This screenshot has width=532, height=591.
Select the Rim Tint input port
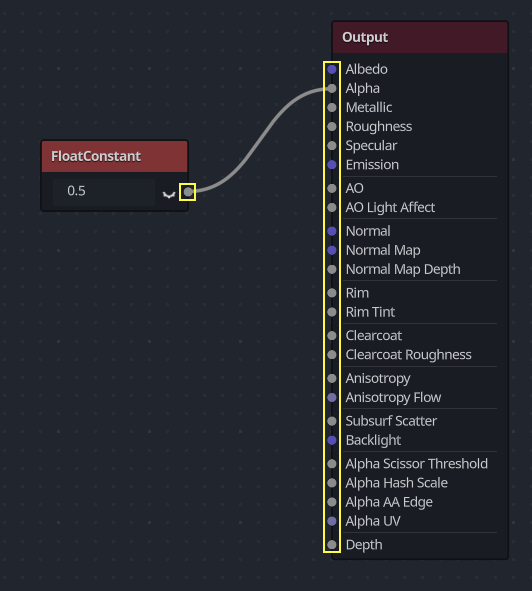coord(332,312)
